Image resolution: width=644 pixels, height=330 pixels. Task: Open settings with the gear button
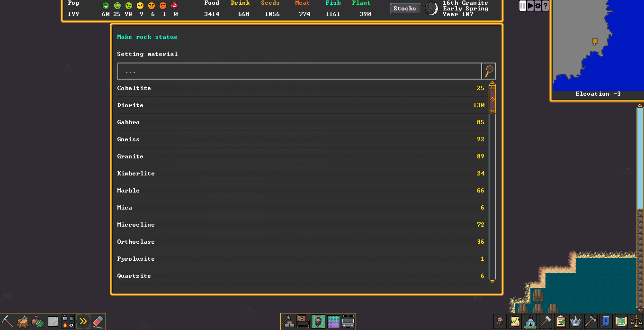tap(538, 6)
